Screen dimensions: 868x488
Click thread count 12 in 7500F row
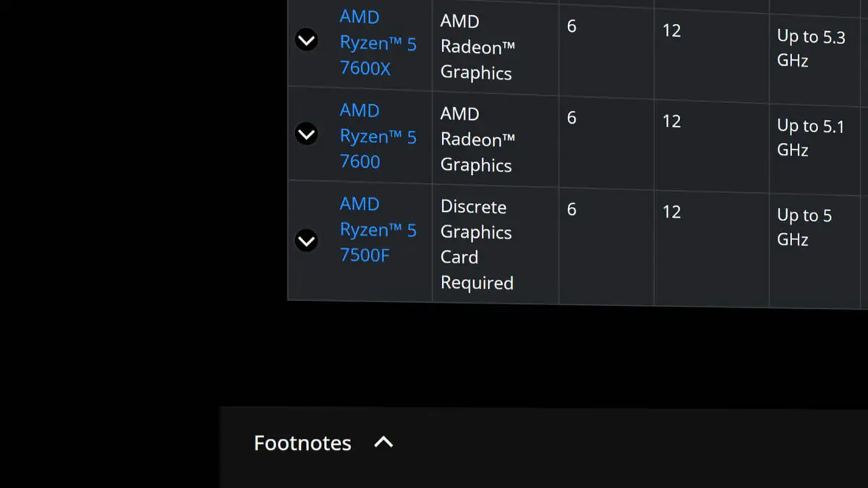pos(671,212)
